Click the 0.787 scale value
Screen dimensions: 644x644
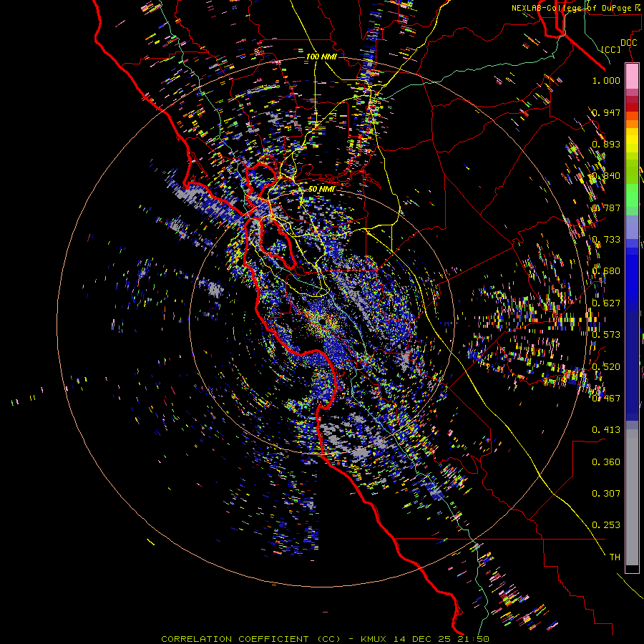(x=606, y=208)
